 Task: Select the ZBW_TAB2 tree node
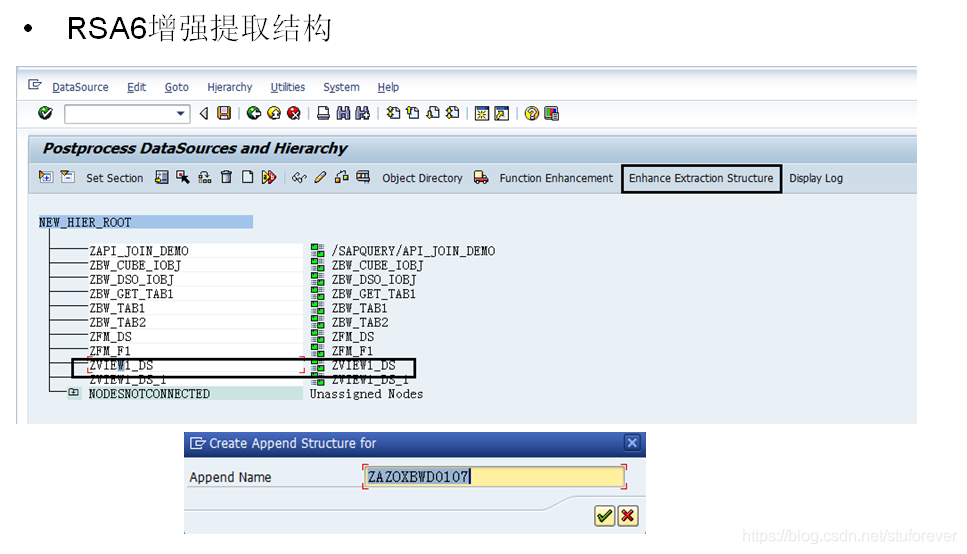tap(117, 322)
